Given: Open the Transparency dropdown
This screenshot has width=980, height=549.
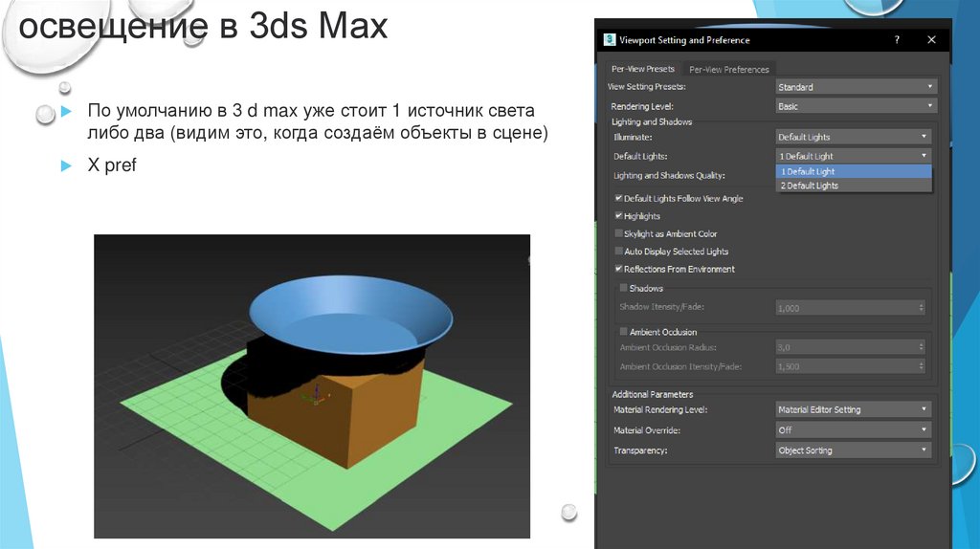Looking at the screenshot, I should coord(853,450).
